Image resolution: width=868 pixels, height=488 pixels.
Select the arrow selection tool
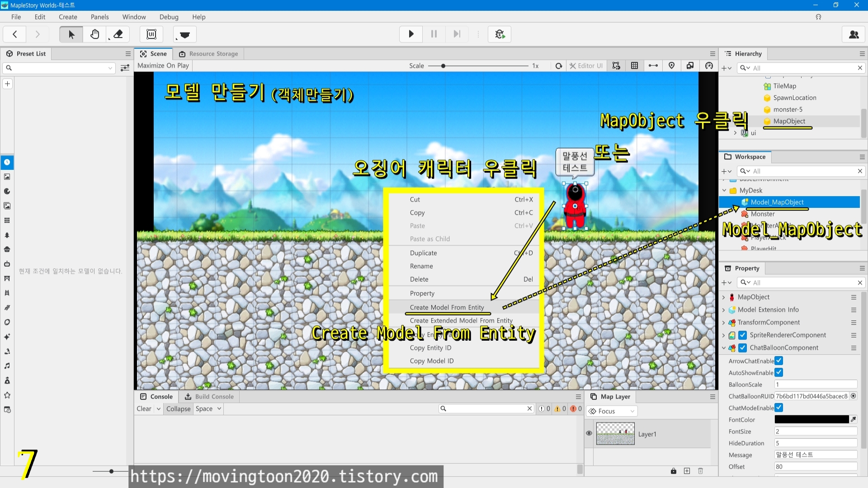[71, 34]
